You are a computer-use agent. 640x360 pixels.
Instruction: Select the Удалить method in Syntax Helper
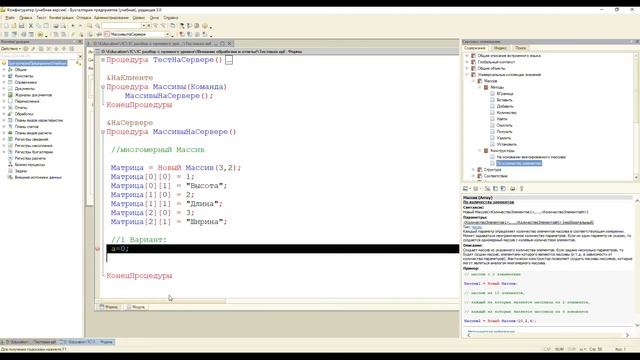504,138
